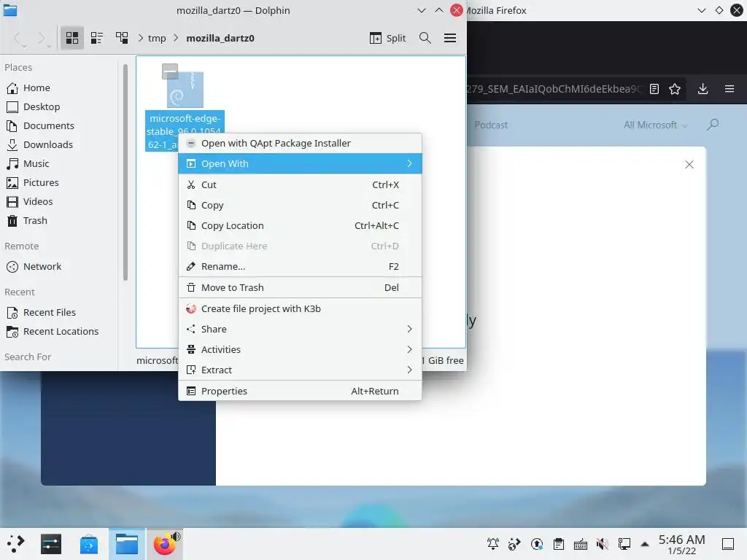Expand the Open With submenu
The height and width of the screenshot is (560, 747).
click(x=300, y=164)
